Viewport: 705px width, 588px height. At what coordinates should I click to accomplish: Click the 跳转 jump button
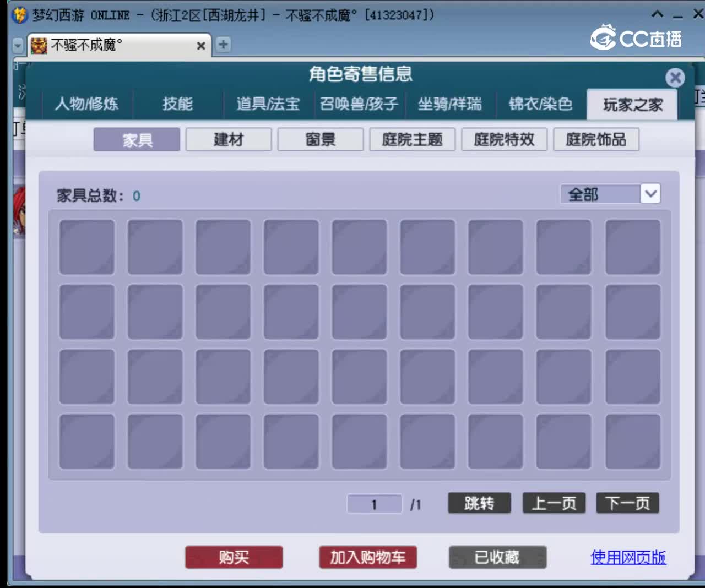pyautogui.click(x=479, y=503)
